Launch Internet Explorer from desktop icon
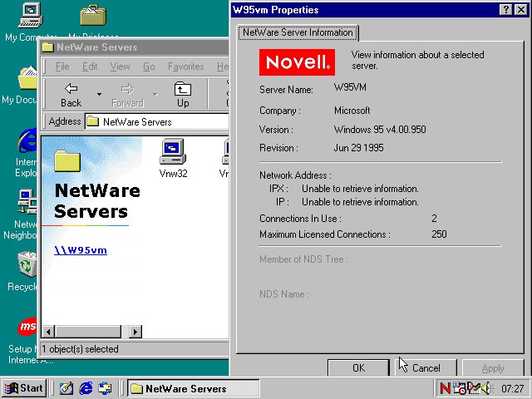The width and height of the screenshot is (532, 399). tap(27, 140)
